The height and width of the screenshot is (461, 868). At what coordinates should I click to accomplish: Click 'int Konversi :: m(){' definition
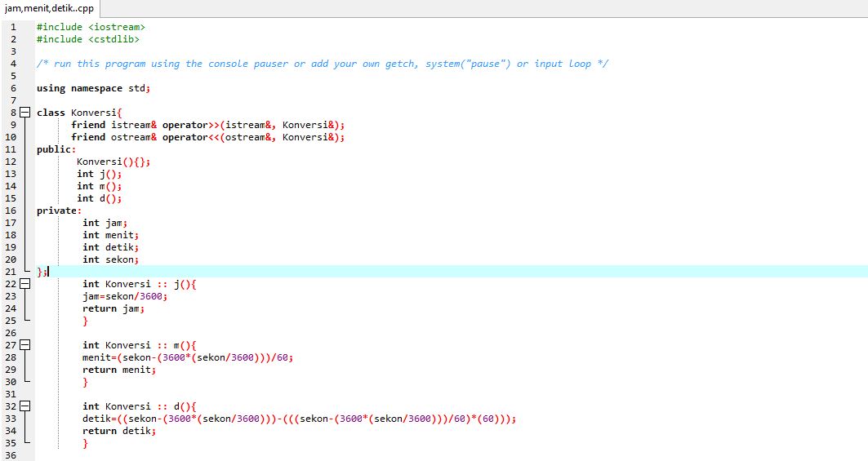click(x=140, y=345)
